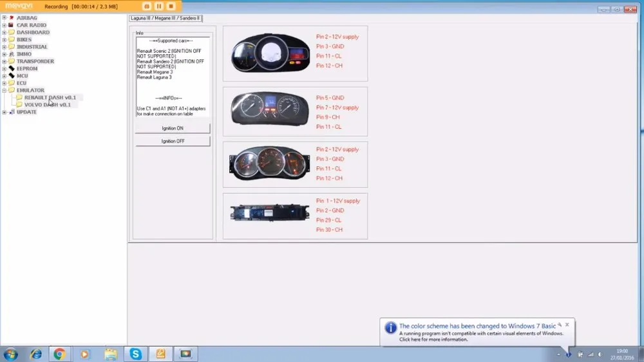The image size is (644, 362).
Task: Open Google Chrome from the taskbar
Action: tap(59, 354)
